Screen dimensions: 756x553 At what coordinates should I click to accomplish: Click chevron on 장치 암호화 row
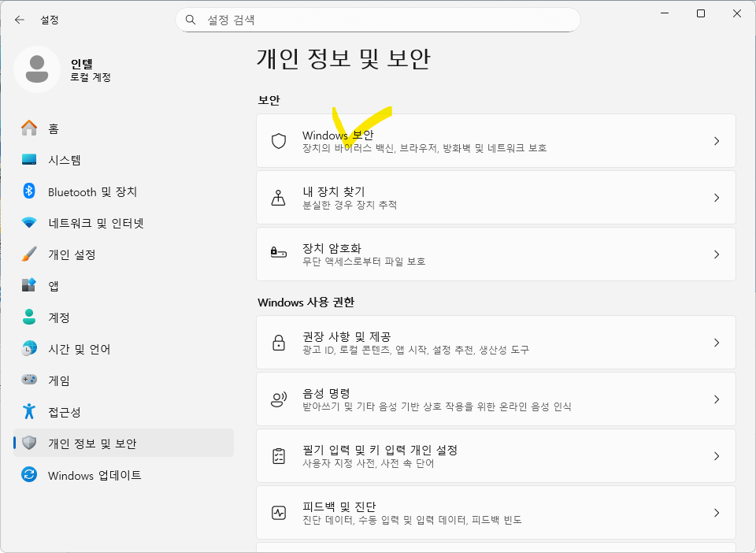[717, 254]
